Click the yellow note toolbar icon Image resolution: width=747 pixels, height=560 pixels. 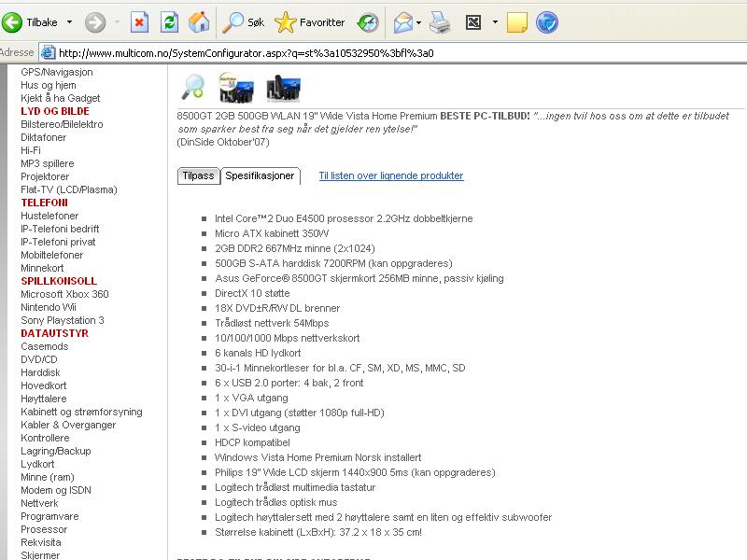pyautogui.click(x=517, y=22)
